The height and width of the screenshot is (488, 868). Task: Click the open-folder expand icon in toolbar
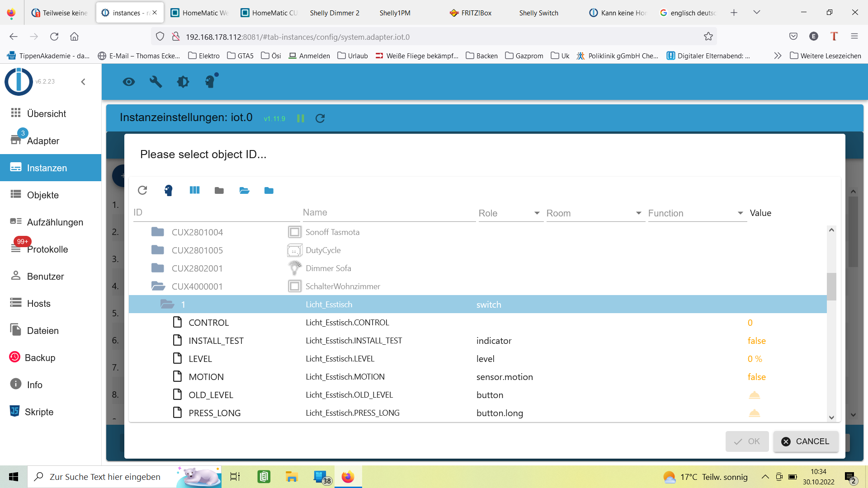click(244, 190)
